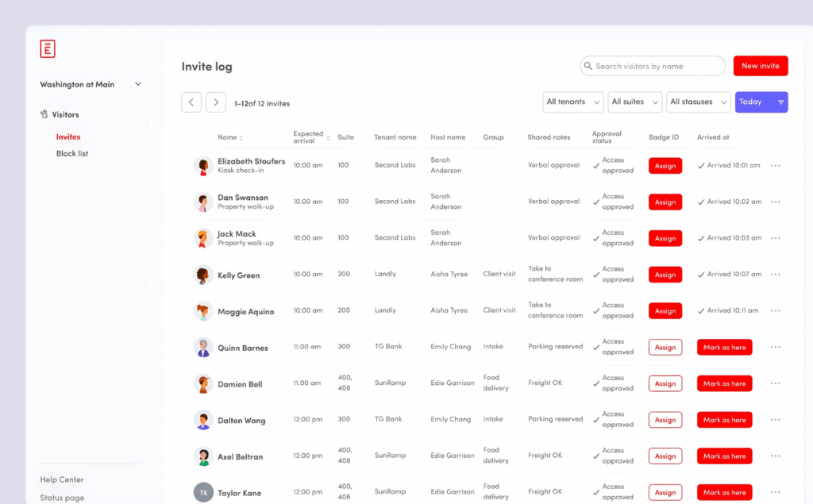Open the All suites filter dropdown
Viewport: 813px width, 504px height.
634,102
